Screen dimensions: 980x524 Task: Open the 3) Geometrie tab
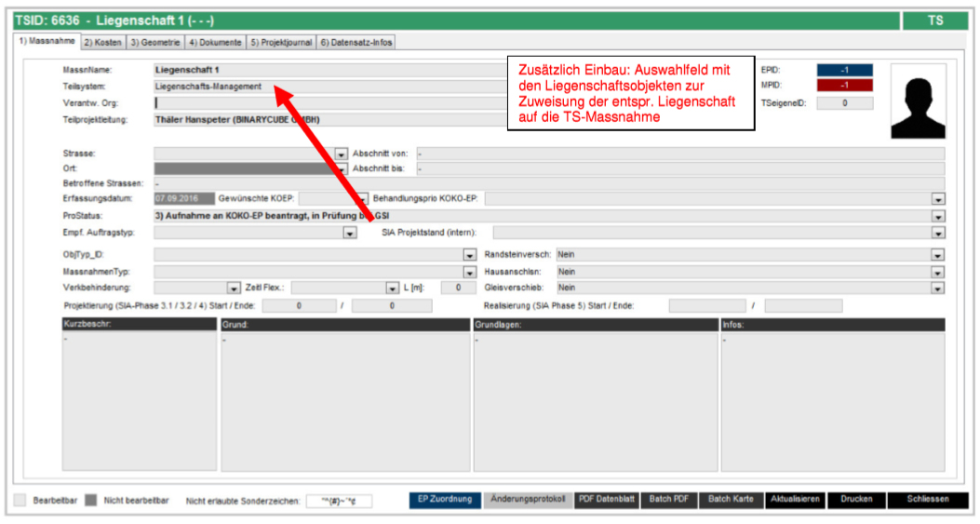154,42
